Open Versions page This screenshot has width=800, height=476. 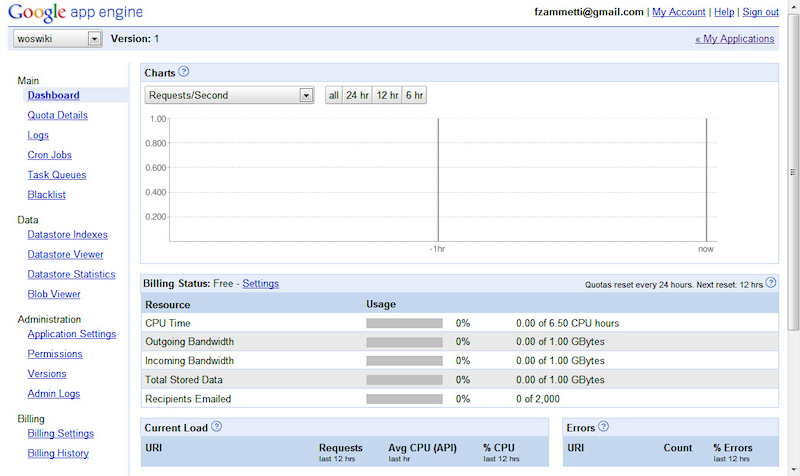coord(47,374)
